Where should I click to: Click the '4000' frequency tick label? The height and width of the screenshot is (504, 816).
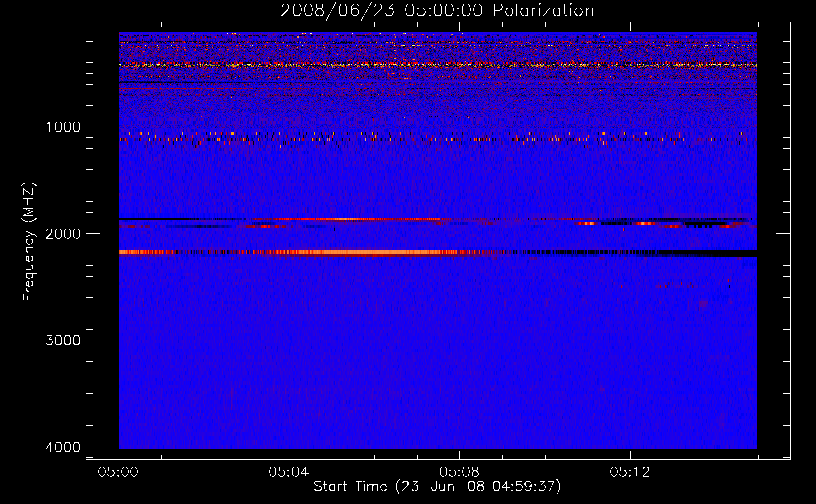pos(63,447)
